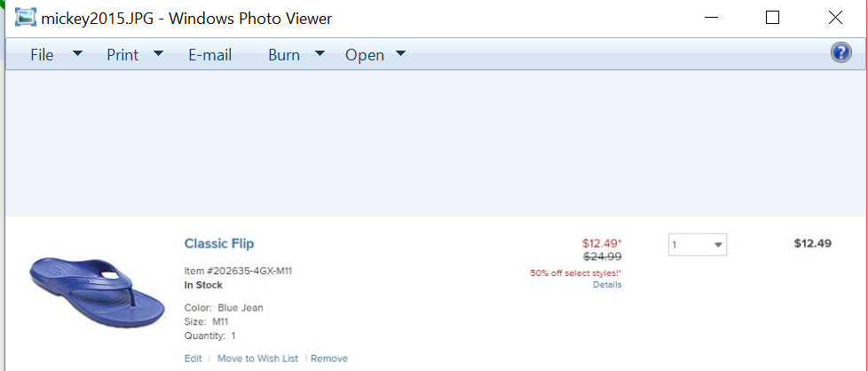
Task: Expand the Open dropdown arrow
Action: (400, 54)
